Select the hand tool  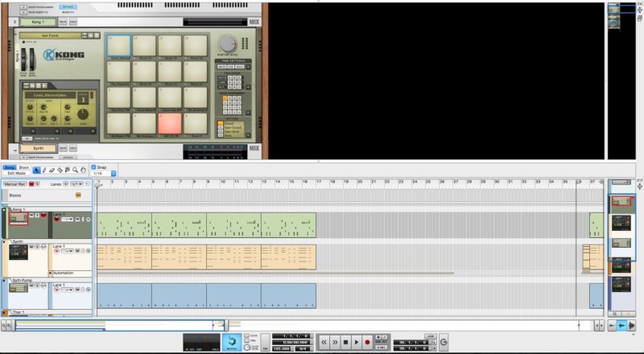pyautogui.click(x=83, y=170)
